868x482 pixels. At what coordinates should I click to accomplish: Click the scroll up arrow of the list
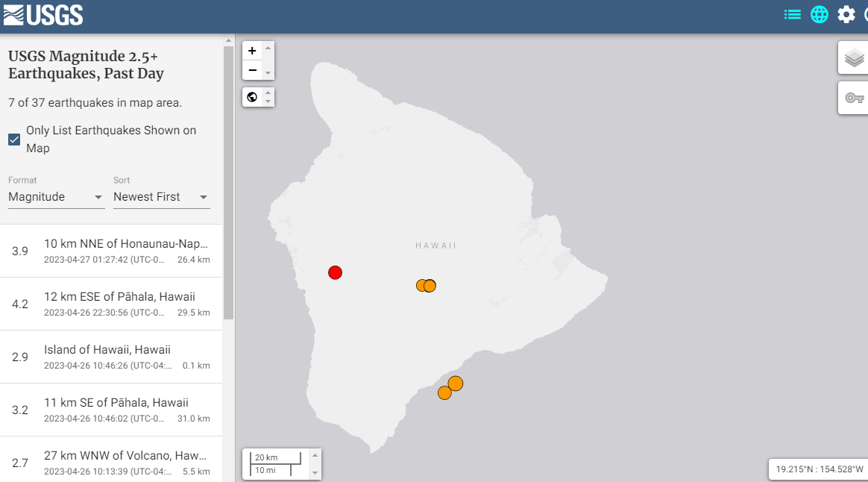point(229,41)
